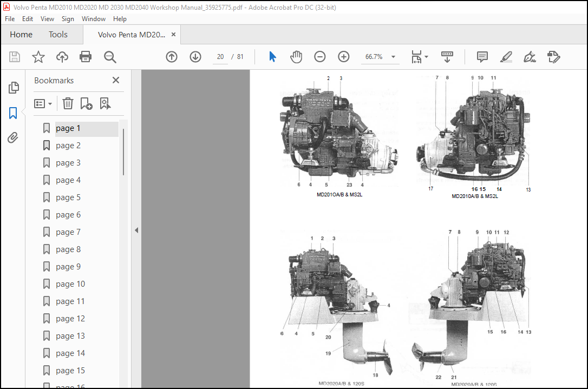This screenshot has height=389, width=588.
Task: Open the View menu
Action: click(x=47, y=19)
